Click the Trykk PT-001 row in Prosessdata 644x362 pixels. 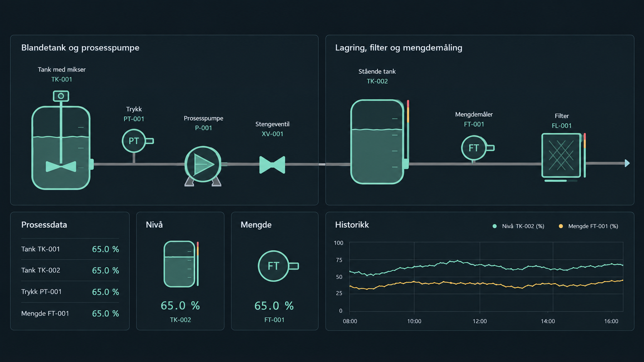tap(70, 292)
